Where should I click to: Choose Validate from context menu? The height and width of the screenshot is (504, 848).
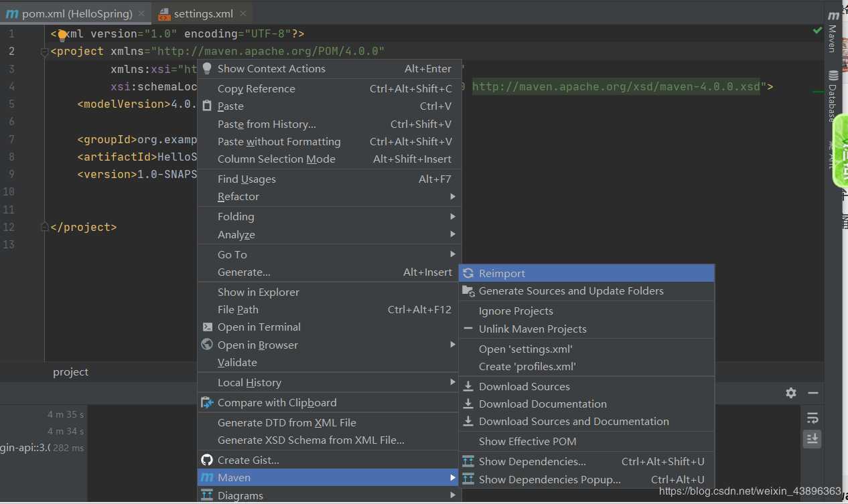pos(328,362)
